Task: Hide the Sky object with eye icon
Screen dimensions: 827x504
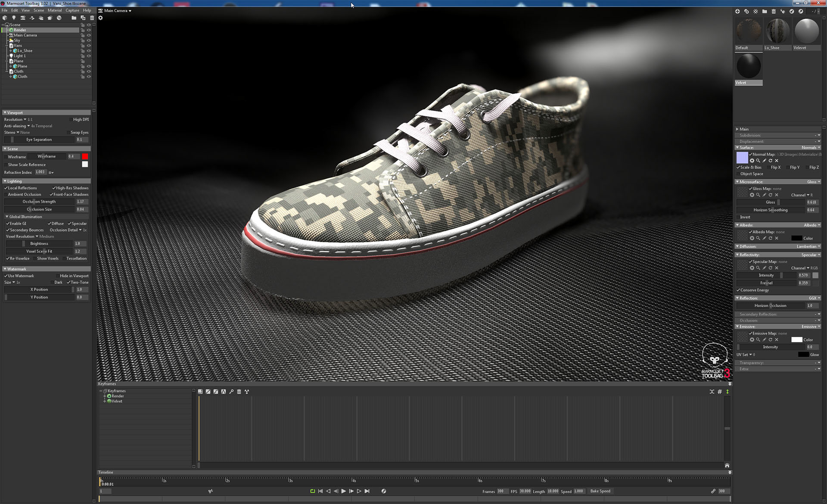Action: (x=89, y=40)
